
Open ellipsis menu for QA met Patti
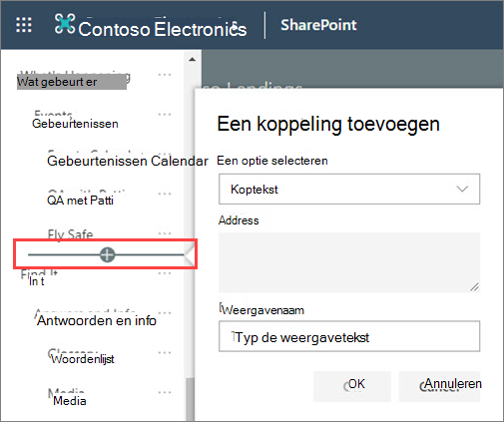pyautogui.click(x=165, y=194)
